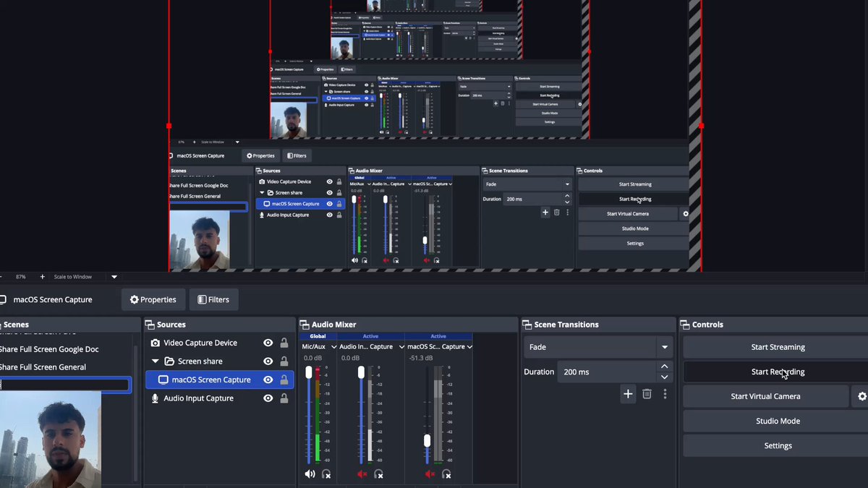The image size is (868, 488).
Task: Open Settings from Controls panel
Action: pos(777,445)
